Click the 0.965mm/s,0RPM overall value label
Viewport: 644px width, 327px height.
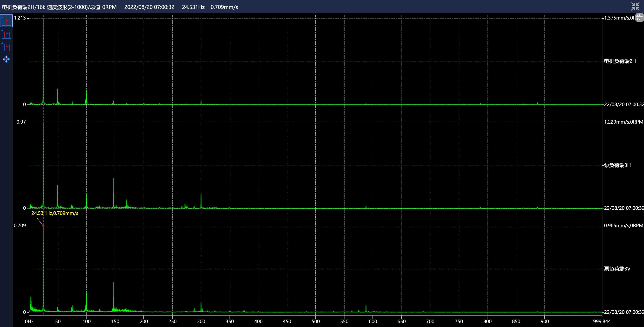pyautogui.click(x=623, y=226)
